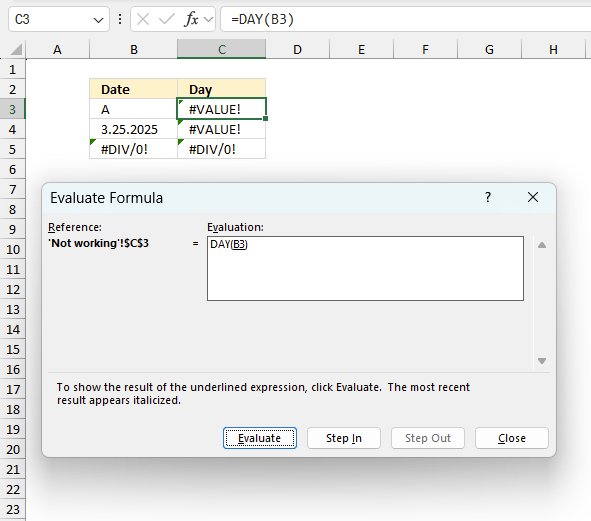
Task: Select cell B3 containing A
Action: tap(133, 109)
